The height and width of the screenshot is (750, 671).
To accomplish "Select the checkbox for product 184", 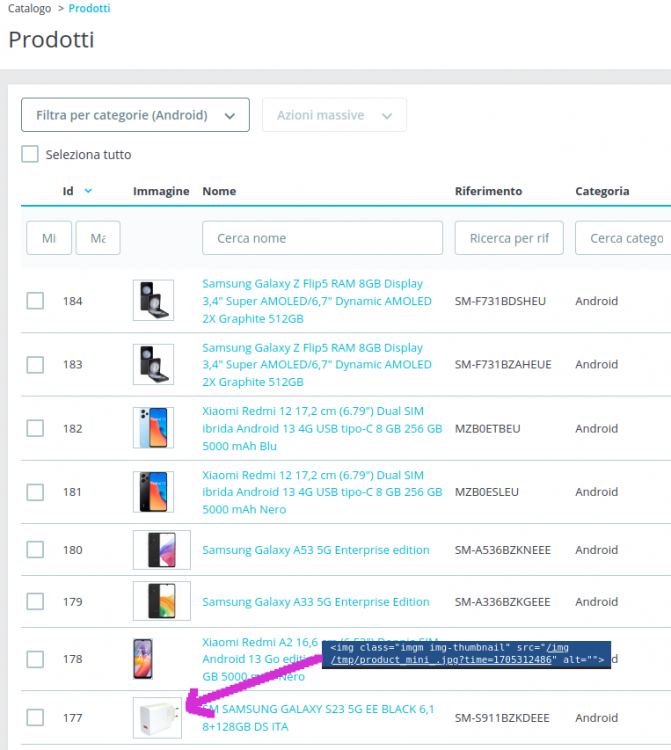I will click(x=35, y=301).
